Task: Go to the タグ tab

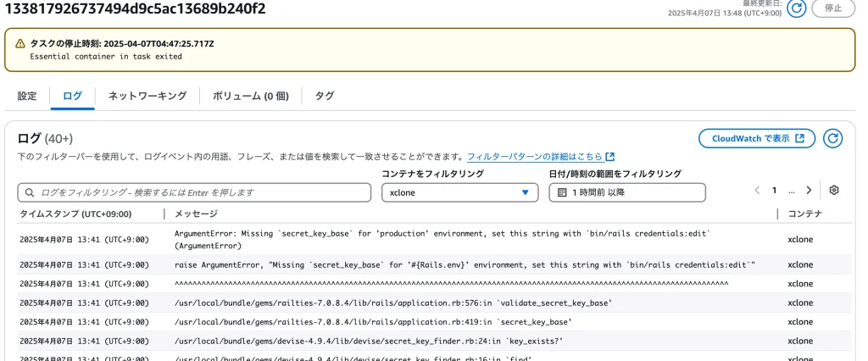Action: point(325,96)
